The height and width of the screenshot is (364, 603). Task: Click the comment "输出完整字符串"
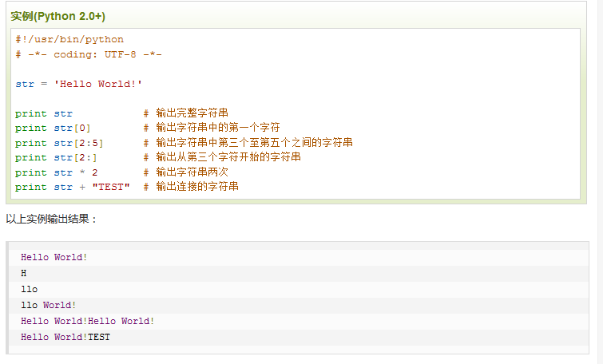tap(192, 113)
